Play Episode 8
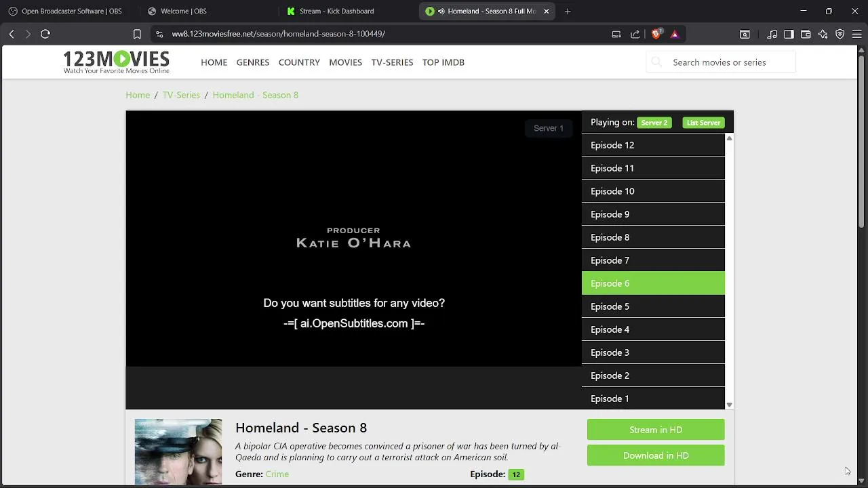868x488 pixels. (653, 237)
